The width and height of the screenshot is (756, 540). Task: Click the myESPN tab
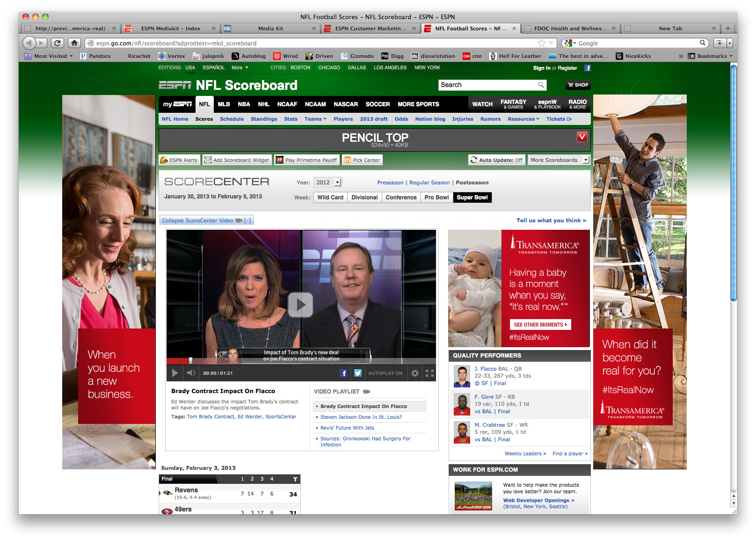click(x=177, y=104)
